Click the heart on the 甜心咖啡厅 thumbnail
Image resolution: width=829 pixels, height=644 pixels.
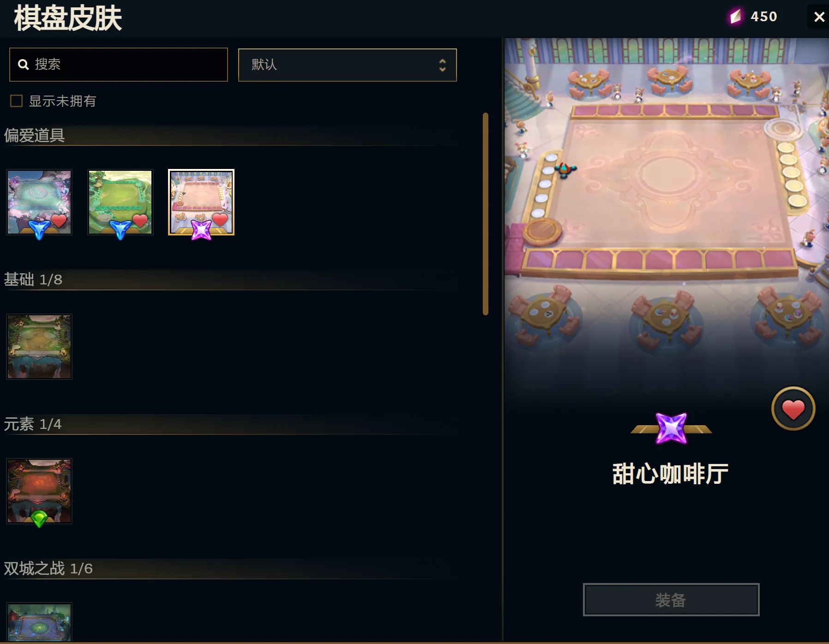tap(220, 220)
